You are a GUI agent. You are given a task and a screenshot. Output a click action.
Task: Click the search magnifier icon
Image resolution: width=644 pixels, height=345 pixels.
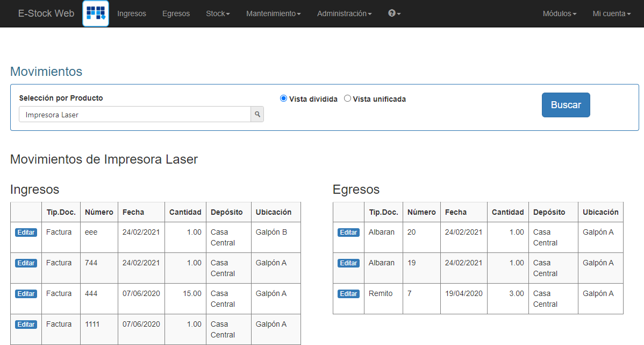[257, 114]
